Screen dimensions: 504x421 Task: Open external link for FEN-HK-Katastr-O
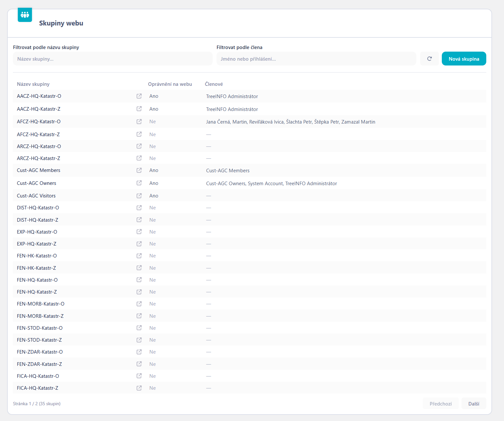pos(139,256)
